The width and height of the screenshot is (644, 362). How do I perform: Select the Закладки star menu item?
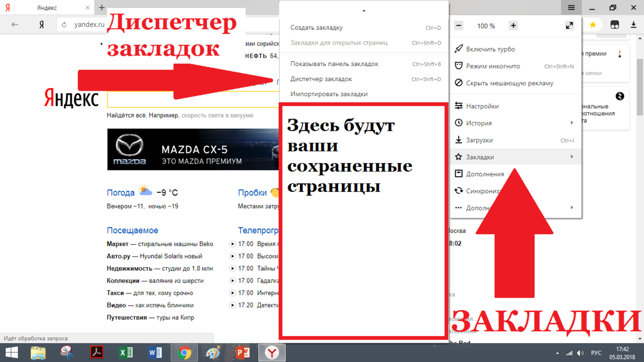click(x=515, y=157)
